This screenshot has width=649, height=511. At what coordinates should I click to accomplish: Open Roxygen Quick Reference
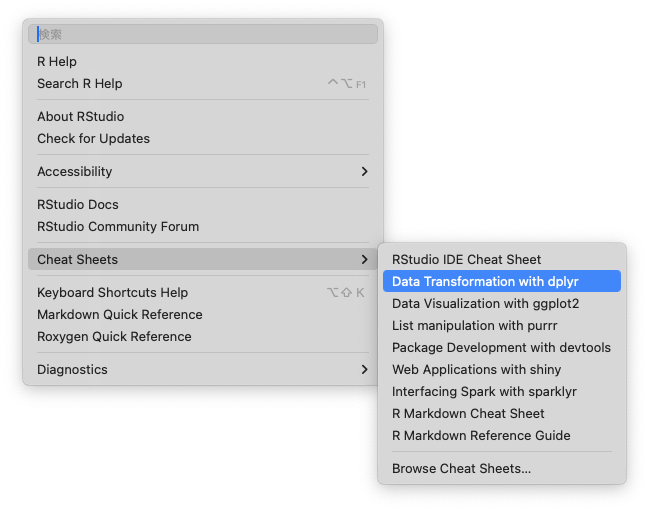(114, 337)
